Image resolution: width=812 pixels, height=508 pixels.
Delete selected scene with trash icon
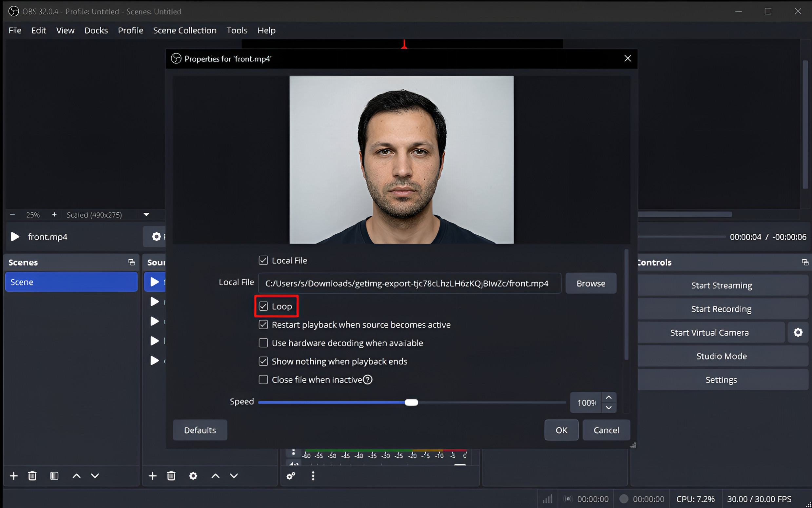point(32,476)
